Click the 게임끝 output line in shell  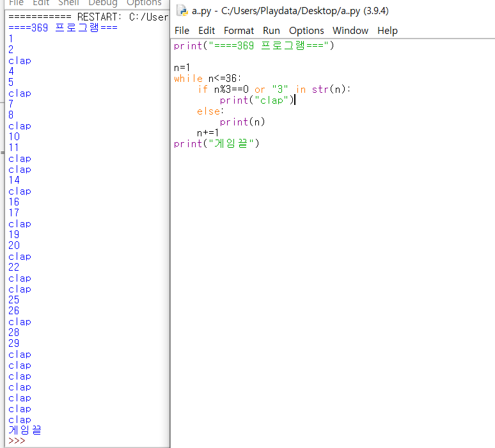tap(25, 430)
